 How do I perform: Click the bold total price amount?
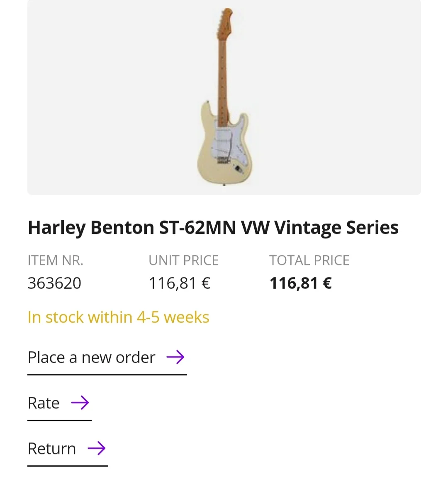click(x=300, y=283)
